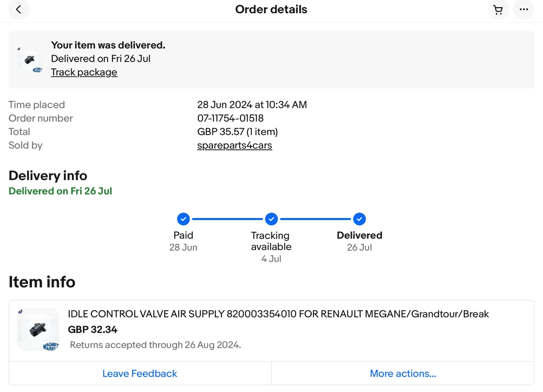Click the green Delivered on Fri 26 Jul text
This screenshot has height=392, width=543.
(x=60, y=191)
